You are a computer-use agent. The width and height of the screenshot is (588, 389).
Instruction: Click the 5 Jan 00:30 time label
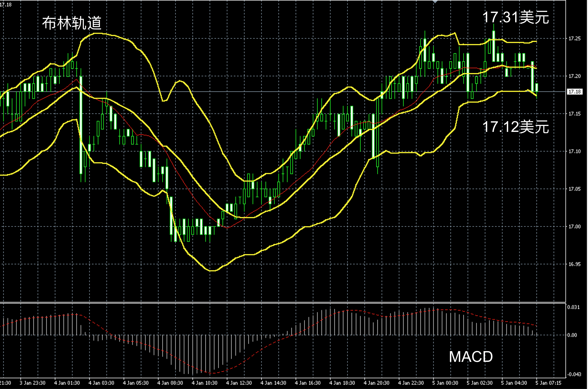click(445, 383)
